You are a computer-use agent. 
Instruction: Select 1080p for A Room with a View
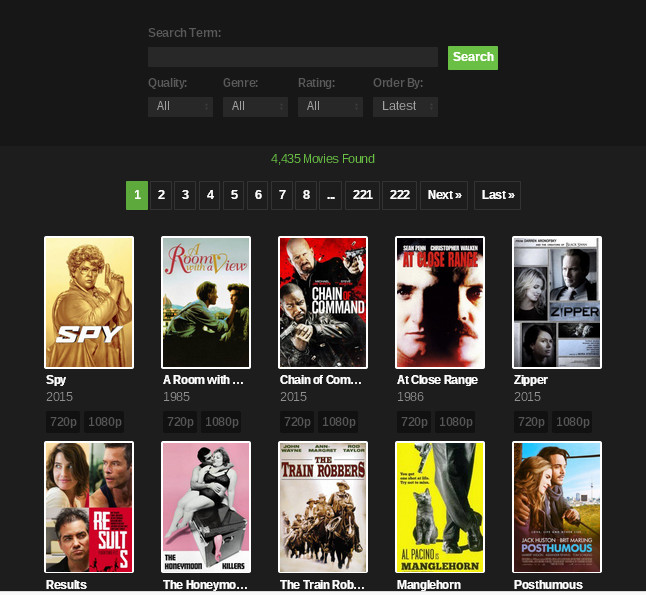pyautogui.click(x=222, y=422)
